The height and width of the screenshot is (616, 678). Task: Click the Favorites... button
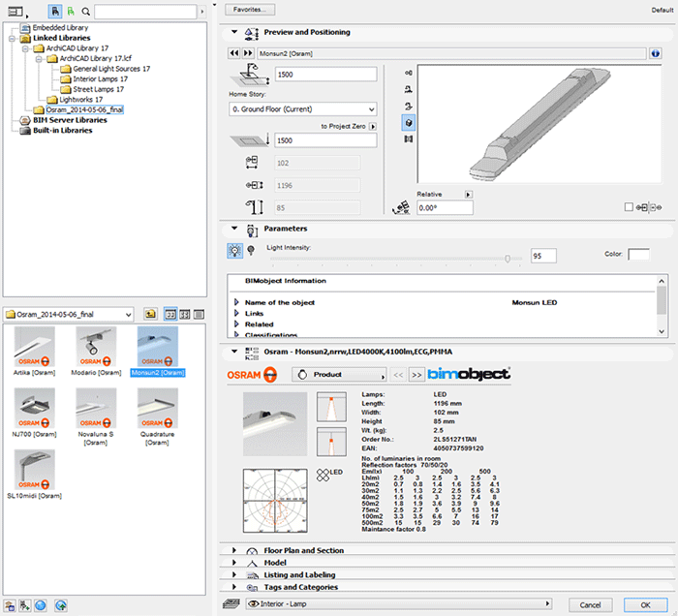click(250, 10)
